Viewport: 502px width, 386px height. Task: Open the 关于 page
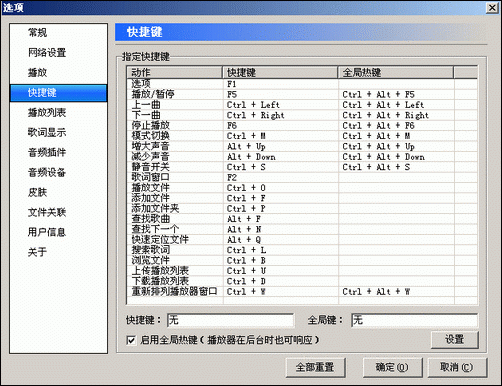(x=37, y=252)
